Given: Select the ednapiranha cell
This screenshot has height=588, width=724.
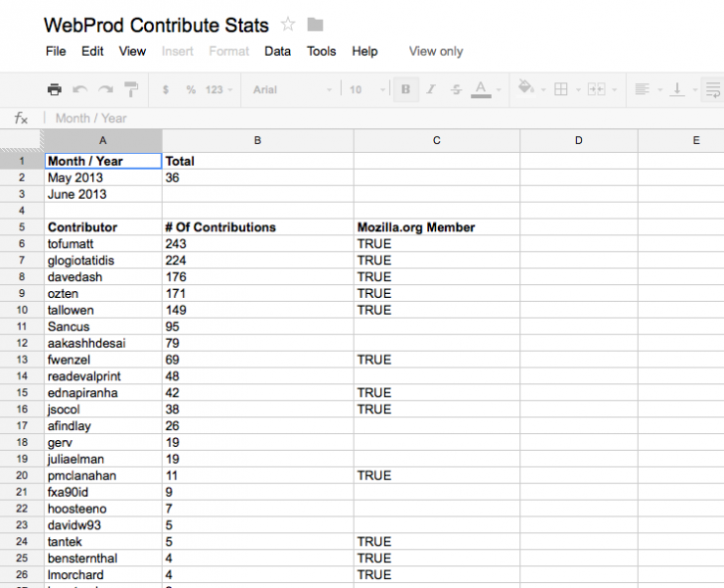Looking at the screenshot, I should 104,393.
